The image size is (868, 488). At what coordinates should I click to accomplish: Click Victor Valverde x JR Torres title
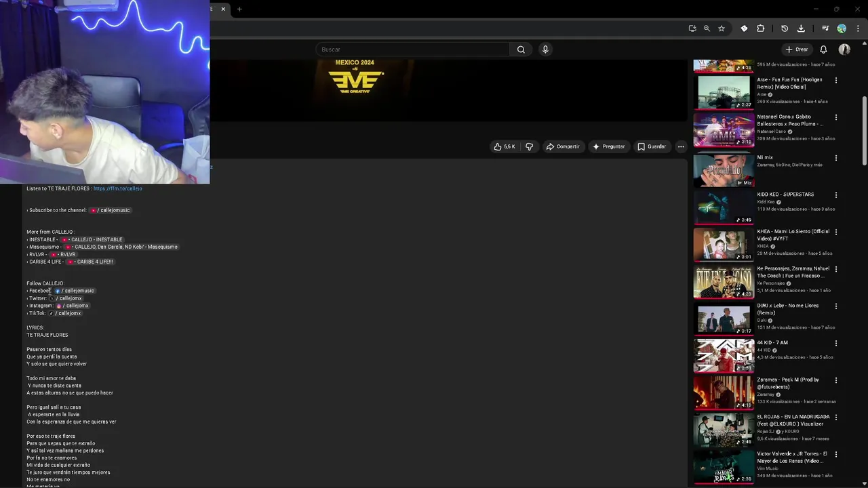792,457
